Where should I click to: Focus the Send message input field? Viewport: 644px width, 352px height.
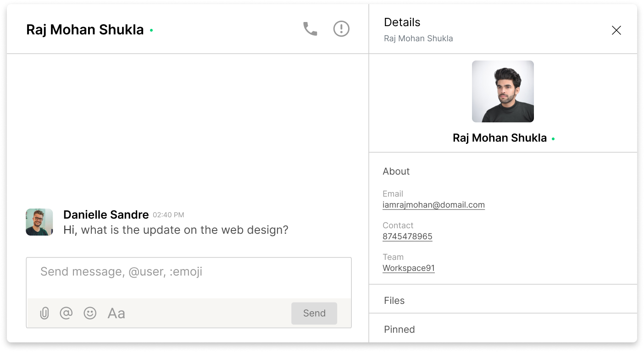tap(189, 278)
